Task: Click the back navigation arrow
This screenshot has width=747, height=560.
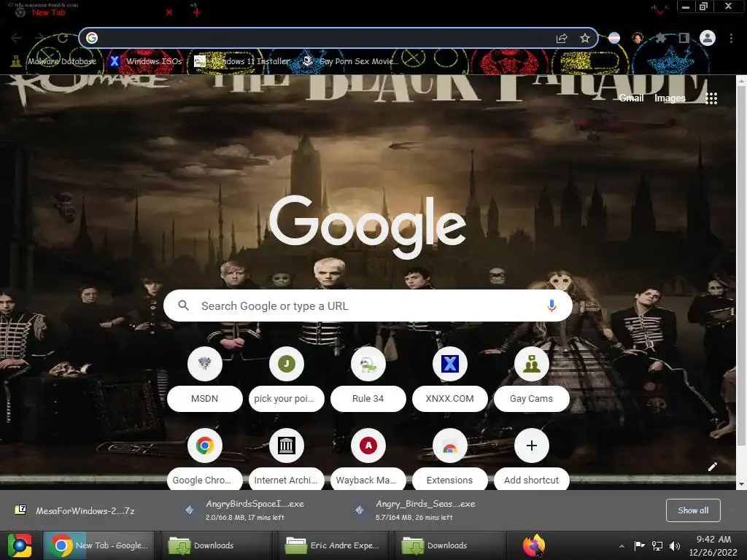Action: [x=16, y=38]
